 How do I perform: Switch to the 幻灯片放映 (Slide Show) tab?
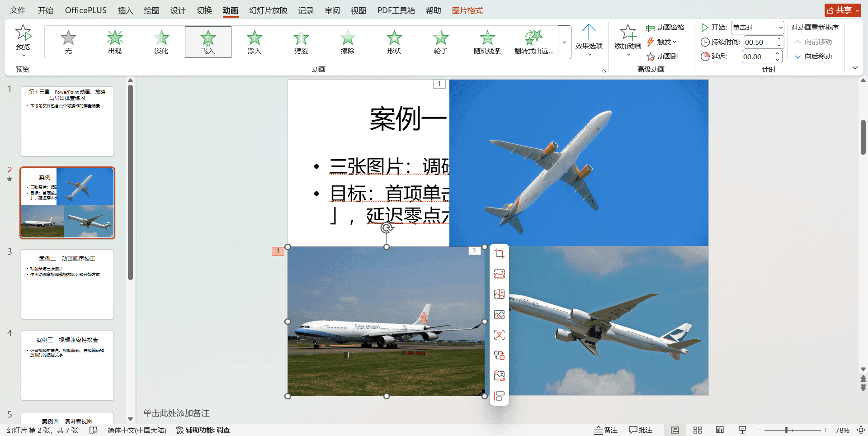click(x=268, y=10)
